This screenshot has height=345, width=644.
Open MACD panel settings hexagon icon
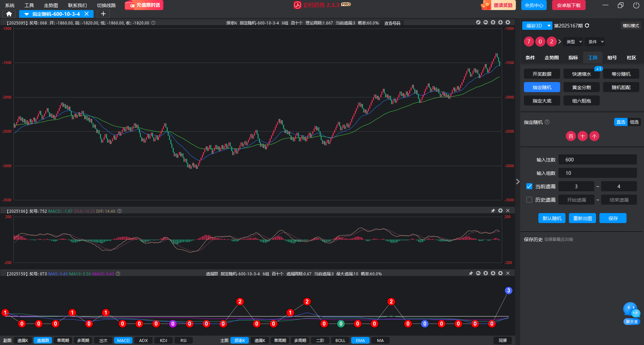coord(500,211)
